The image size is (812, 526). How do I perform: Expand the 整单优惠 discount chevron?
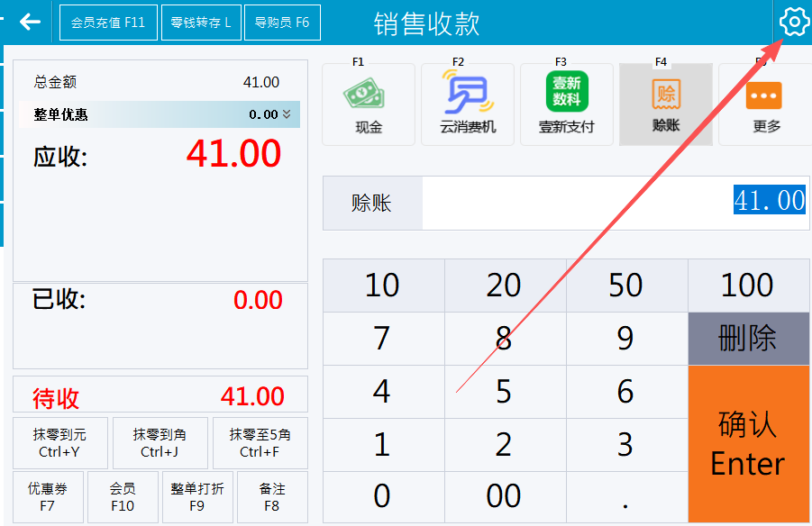pyautogui.click(x=287, y=114)
